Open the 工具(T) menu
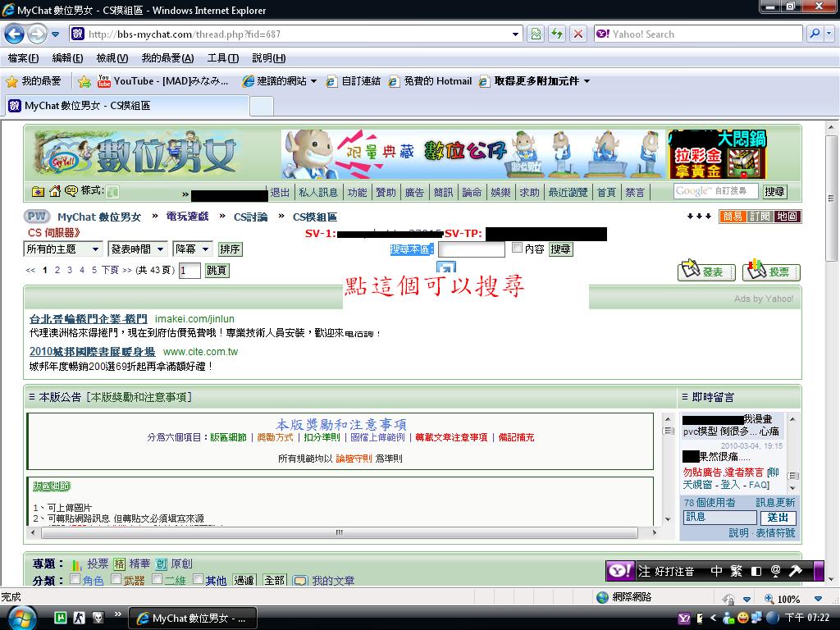Viewport: 840px width, 630px height. [223, 58]
